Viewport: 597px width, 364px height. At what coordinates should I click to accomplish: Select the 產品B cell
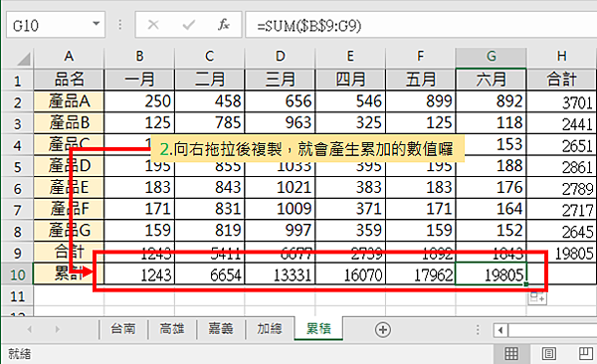[69, 123]
